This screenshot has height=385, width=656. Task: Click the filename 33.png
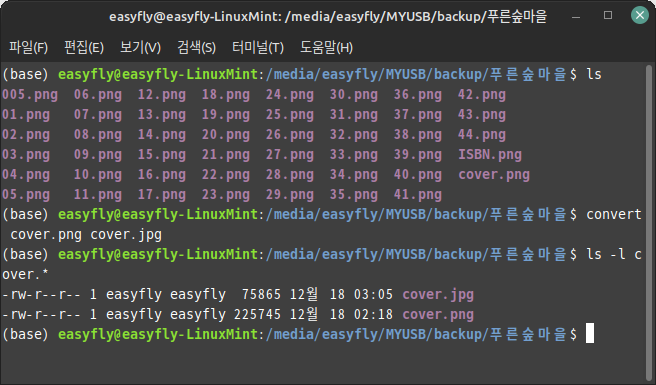click(x=354, y=155)
